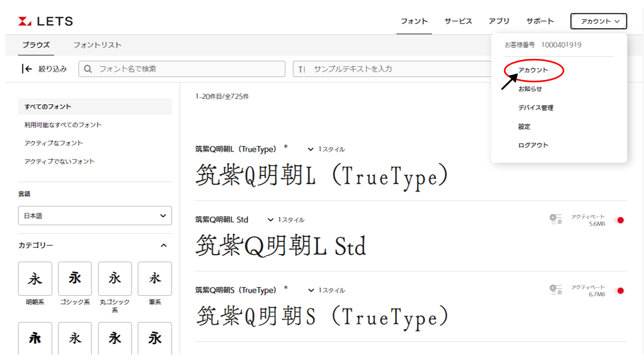Select the ゴシック系 category tile
Viewport: 644px width, 361px height.
pos(75,279)
